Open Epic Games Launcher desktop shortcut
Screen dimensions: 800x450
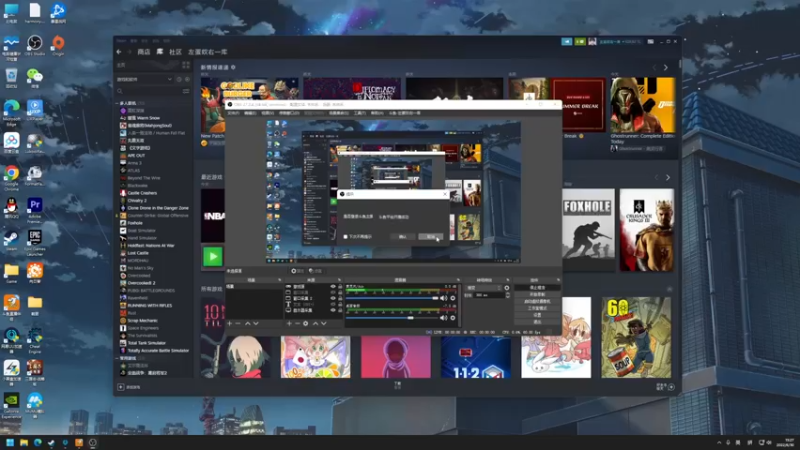coord(35,242)
